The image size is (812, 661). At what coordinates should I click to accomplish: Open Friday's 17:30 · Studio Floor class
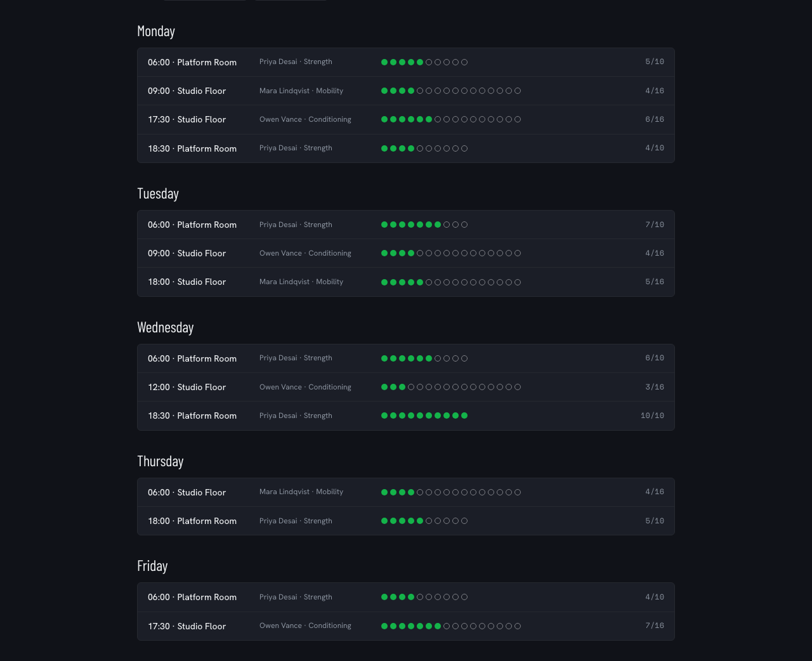pos(406,626)
